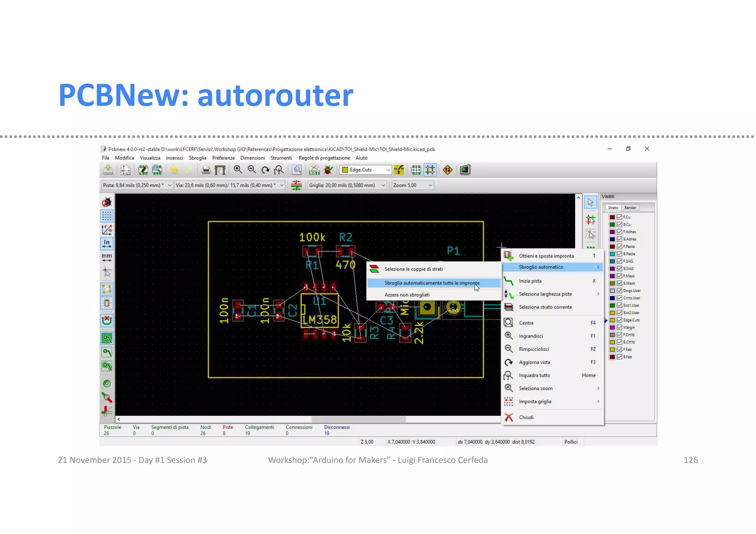
Task: Click the horizontal canvas scrollbar
Action: point(358,419)
